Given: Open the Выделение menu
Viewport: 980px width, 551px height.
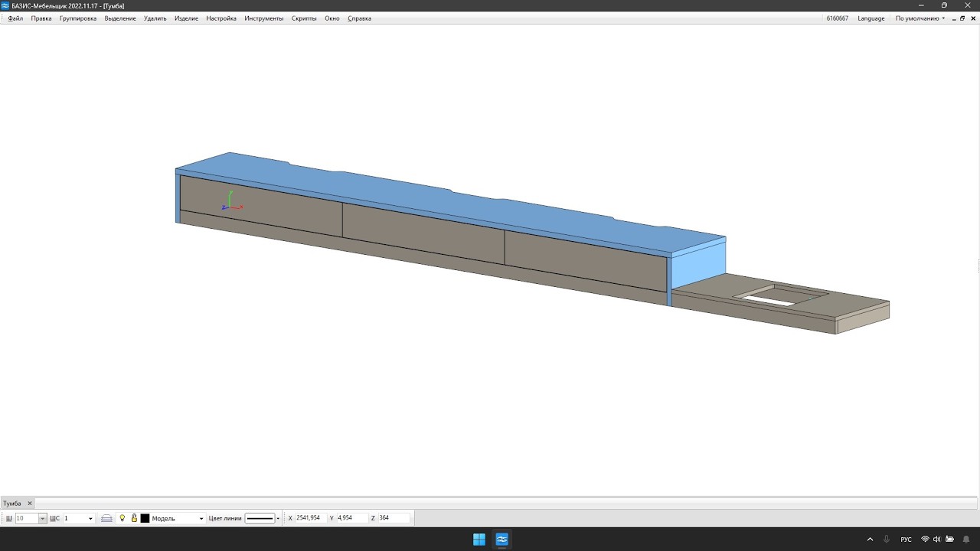Looking at the screenshot, I should click(120, 18).
